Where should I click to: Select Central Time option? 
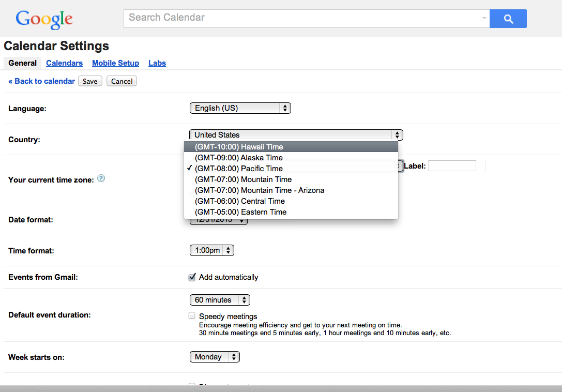click(291, 201)
